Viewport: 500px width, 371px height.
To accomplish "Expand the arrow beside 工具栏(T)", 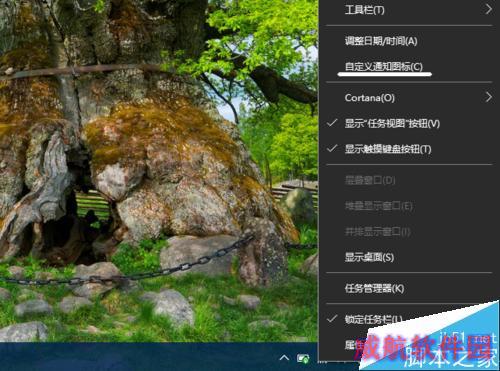I will pos(489,9).
